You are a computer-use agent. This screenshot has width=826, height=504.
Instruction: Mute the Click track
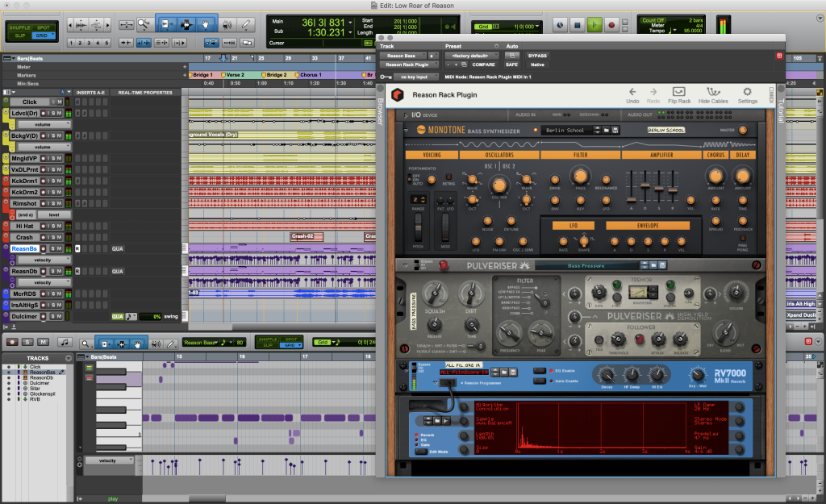(60, 102)
